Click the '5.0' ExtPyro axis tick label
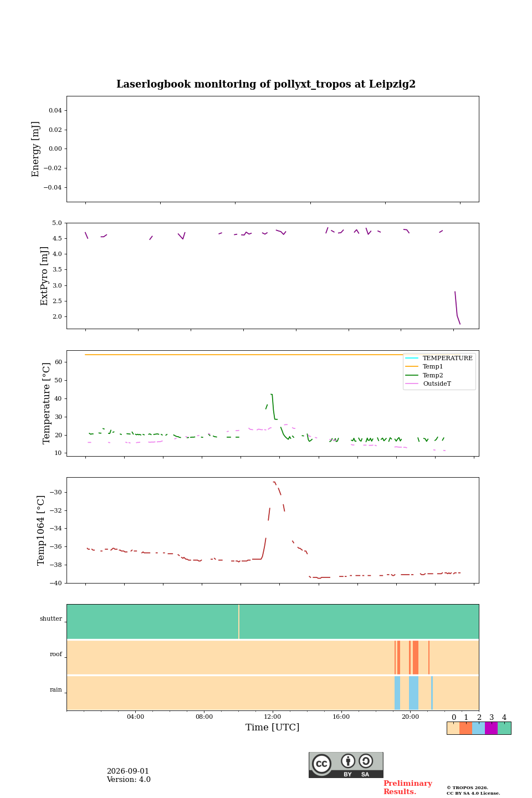 pyautogui.click(x=57, y=223)
